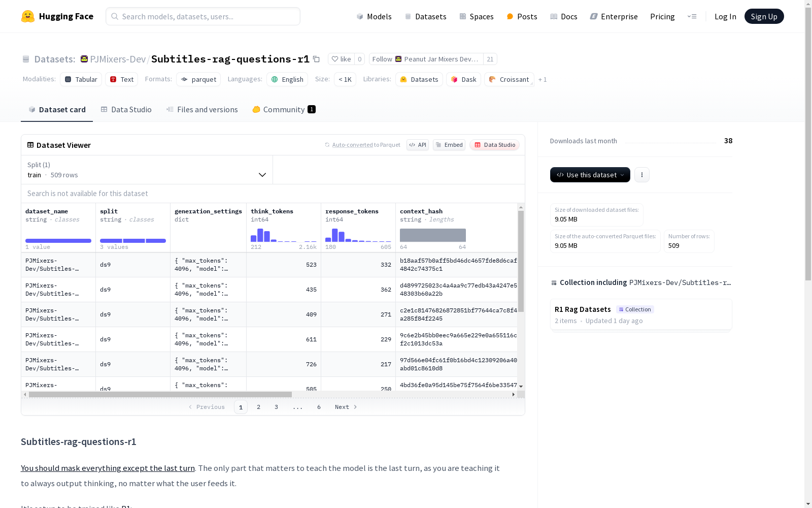The height and width of the screenshot is (508, 812).
Task: Open the R1 Rag Datasets collection
Action: pos(641,315)
